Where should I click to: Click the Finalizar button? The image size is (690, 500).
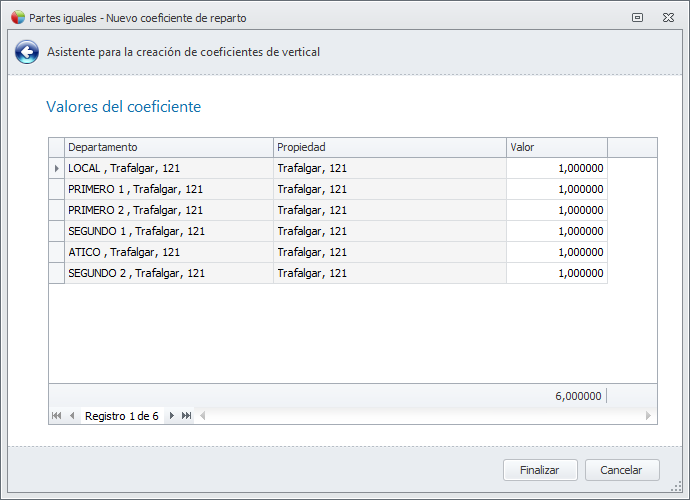point(540,470)
